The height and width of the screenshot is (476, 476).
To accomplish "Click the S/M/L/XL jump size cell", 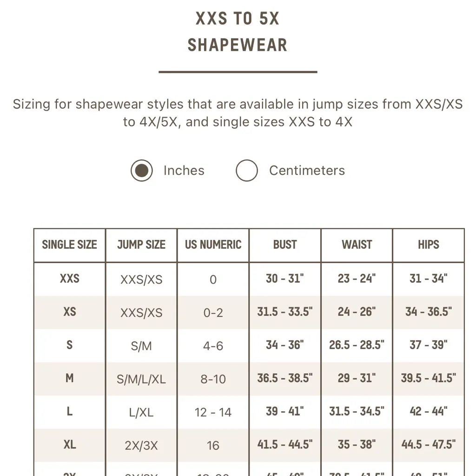I will [141, 379].
